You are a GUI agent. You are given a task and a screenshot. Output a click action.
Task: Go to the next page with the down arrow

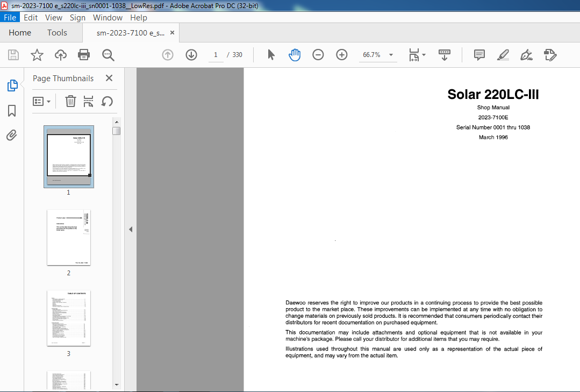[191, 55]
